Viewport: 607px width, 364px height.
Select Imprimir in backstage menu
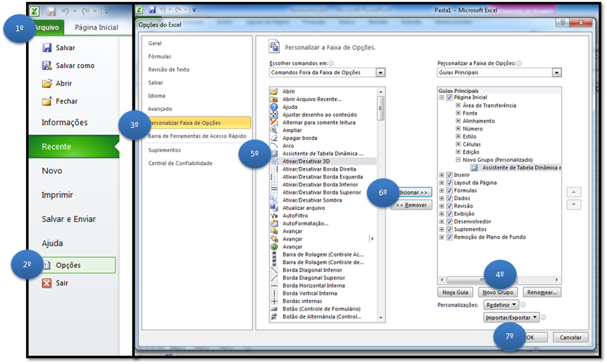click(57, 195)
